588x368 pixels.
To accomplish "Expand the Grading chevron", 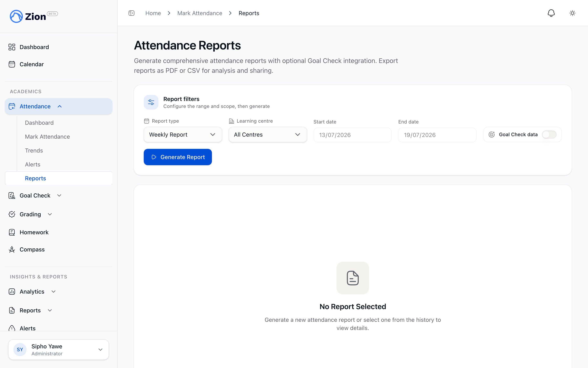I will (50, 214).
